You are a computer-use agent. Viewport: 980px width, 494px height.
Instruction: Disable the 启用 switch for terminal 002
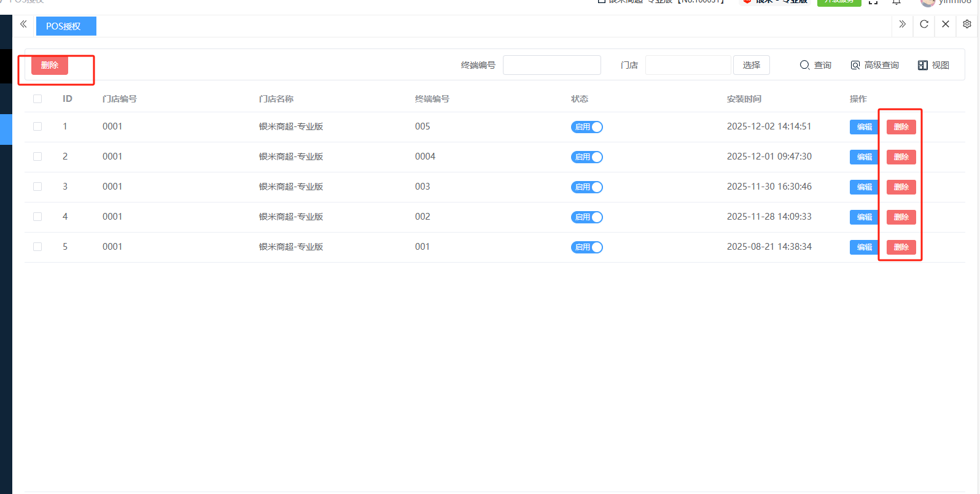click(x=587, y=217)
